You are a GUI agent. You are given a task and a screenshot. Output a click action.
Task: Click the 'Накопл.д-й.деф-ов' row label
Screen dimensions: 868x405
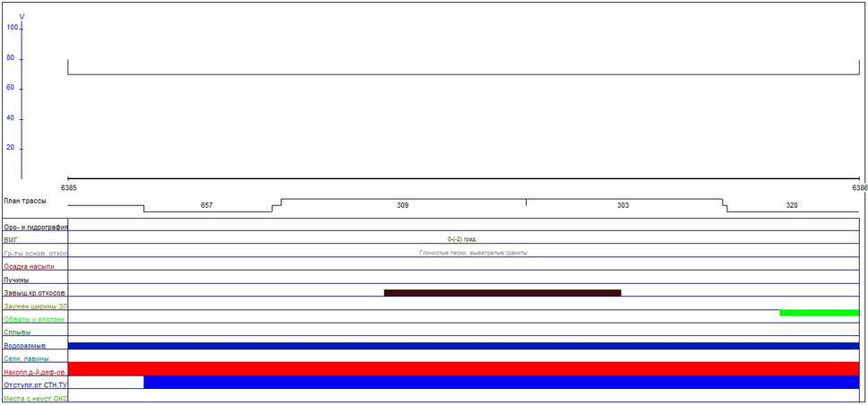click(35, 372)
